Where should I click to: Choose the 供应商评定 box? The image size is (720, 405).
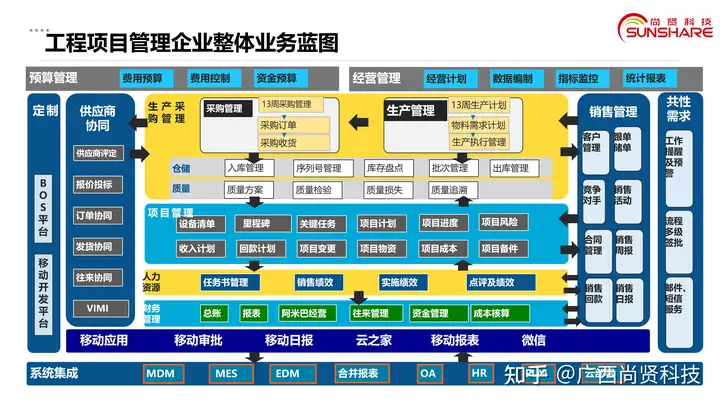coord(98,153)
